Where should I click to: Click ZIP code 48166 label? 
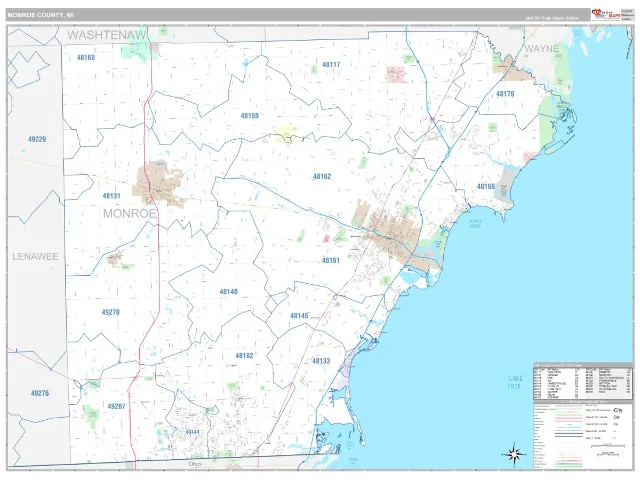[486, 187]
